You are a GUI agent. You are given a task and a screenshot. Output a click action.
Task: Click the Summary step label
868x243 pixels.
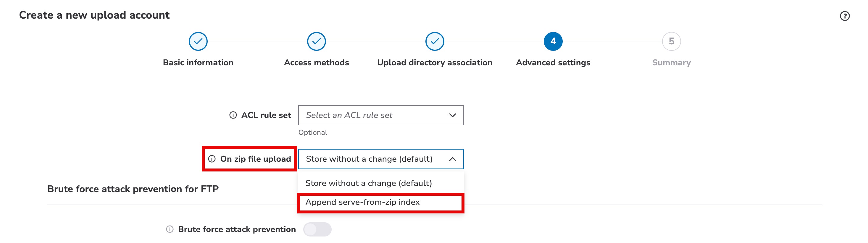tap(671, 63)
